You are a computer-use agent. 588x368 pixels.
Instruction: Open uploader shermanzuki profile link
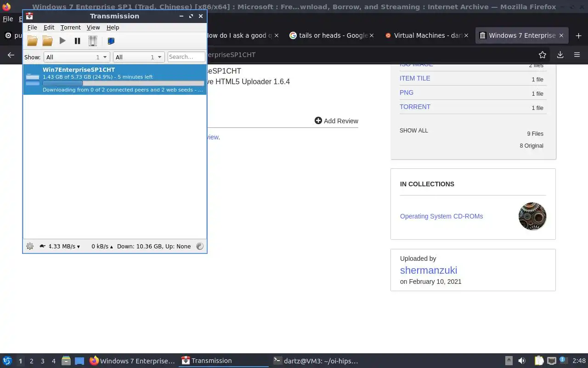pos(429,270)
